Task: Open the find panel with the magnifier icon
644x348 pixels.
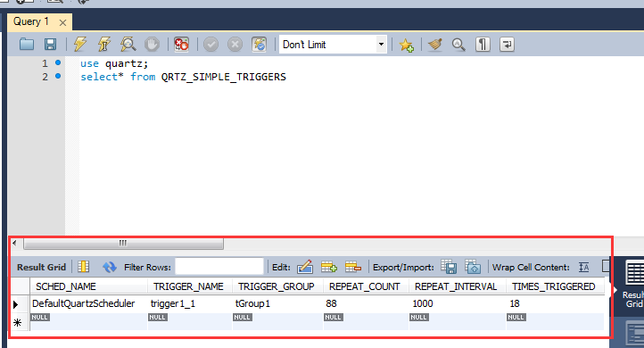Action: tap(458, 44)
